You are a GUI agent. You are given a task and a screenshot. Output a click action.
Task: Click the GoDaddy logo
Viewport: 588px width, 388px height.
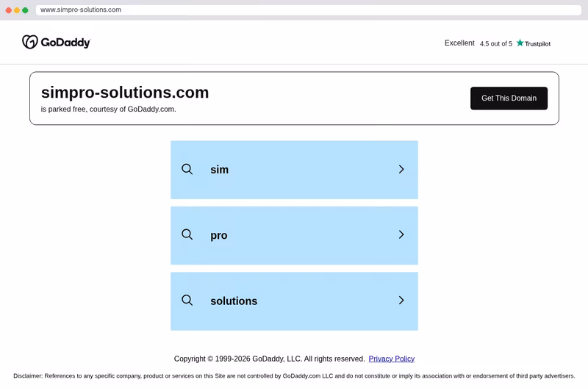point(57,42)
